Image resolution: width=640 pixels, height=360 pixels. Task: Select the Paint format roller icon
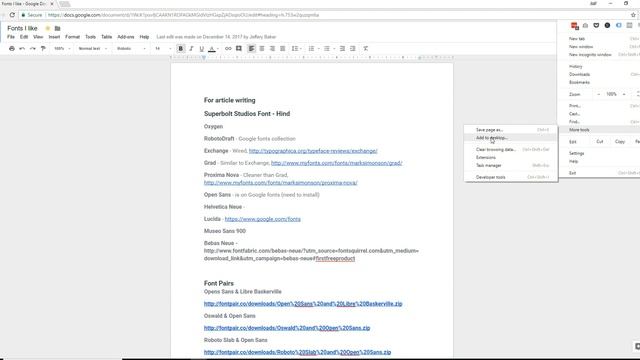click(43, 49)
